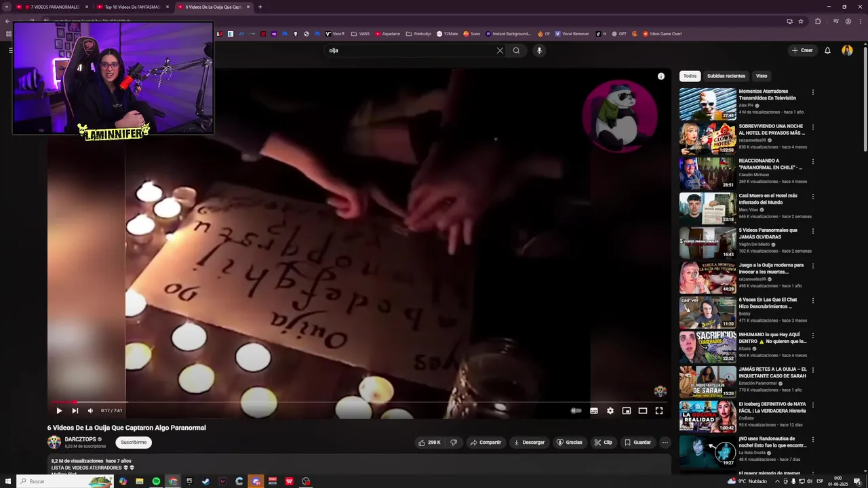The height and width of the screenshot is (488, 868).
Task: Open Spotify from the taskbar
Action: coord(156,481)
